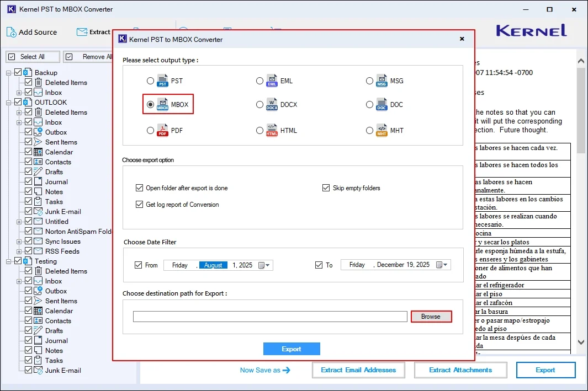Click the MHT format icon
The width and height of the screenshot is (588, 391).
click(x=381, y=131)
